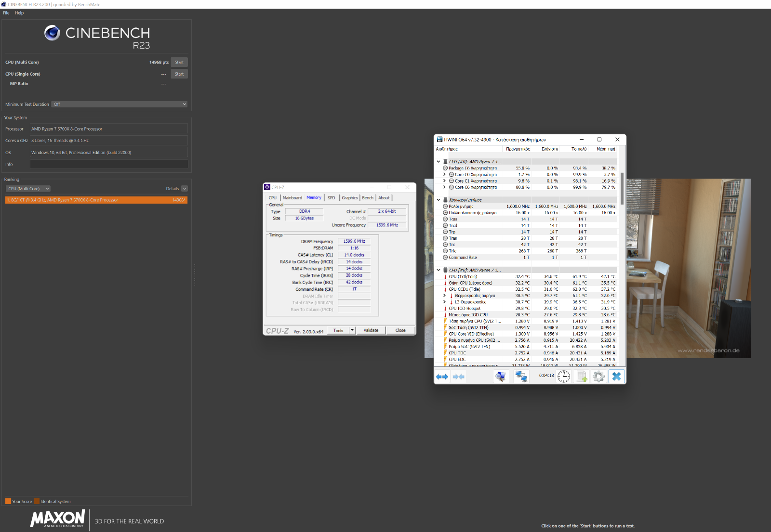Collapse the CPU [#0] group containing Package C6
The height and width of the screenshot is (532, 771).
439,162
